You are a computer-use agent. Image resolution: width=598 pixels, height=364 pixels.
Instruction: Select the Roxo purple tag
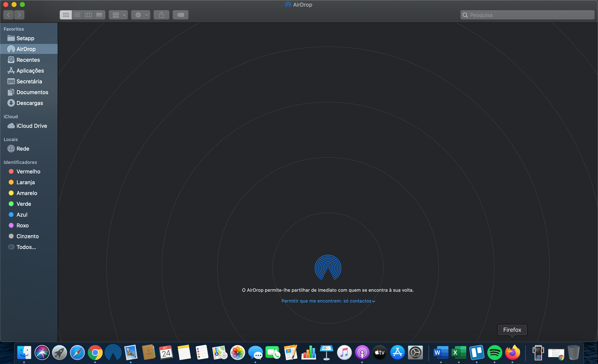pyautogui.click(x=29, y=225)
